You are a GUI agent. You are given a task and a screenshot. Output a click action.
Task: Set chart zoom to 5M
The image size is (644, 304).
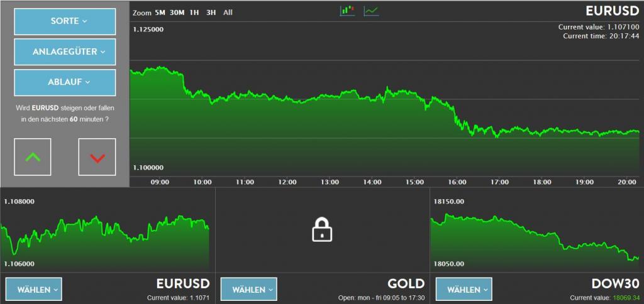coord(160,13)
